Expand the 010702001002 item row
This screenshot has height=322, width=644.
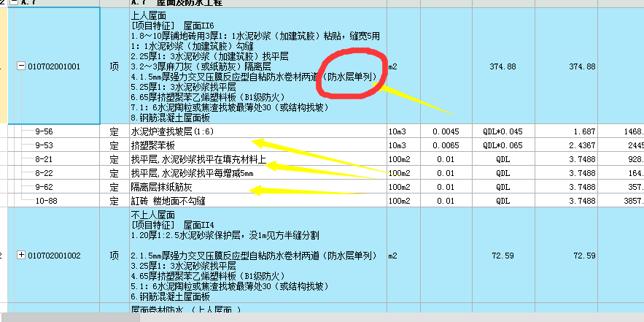coord(21,255)
